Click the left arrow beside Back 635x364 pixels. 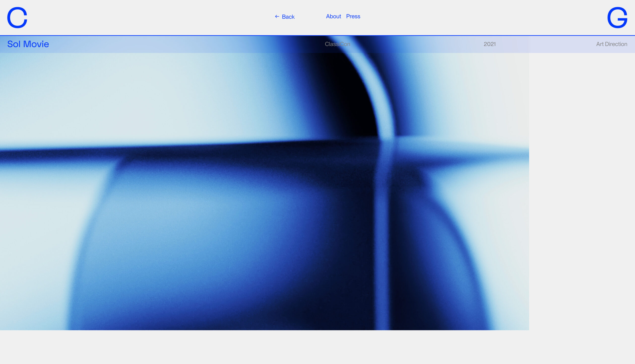[x=277, y=17]
